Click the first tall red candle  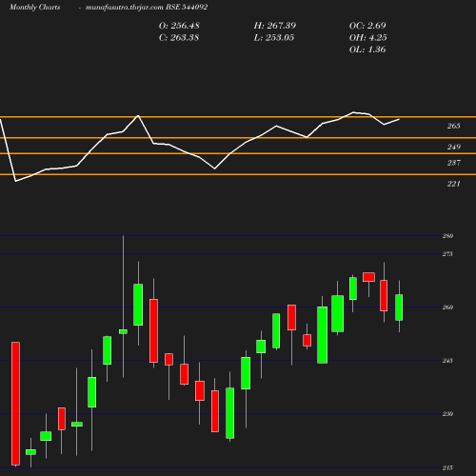(x=15, y=404)
